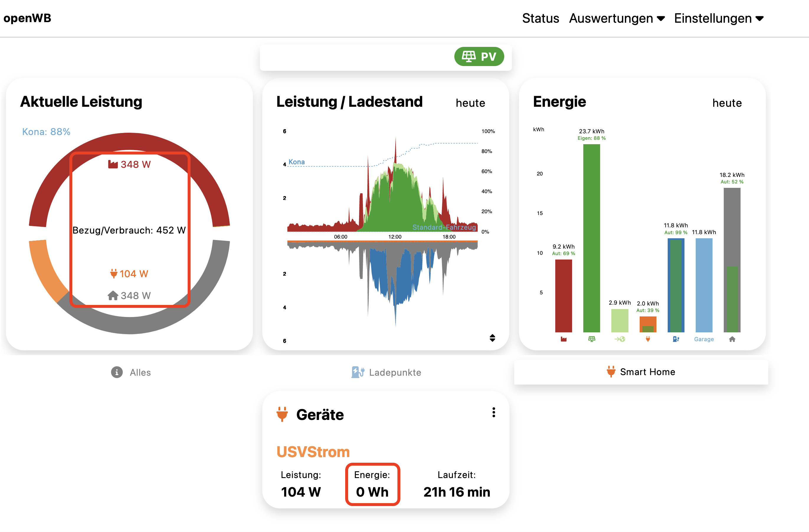
Task: Click the orange plug devices icon below the bars
Action: pos(648,339)
